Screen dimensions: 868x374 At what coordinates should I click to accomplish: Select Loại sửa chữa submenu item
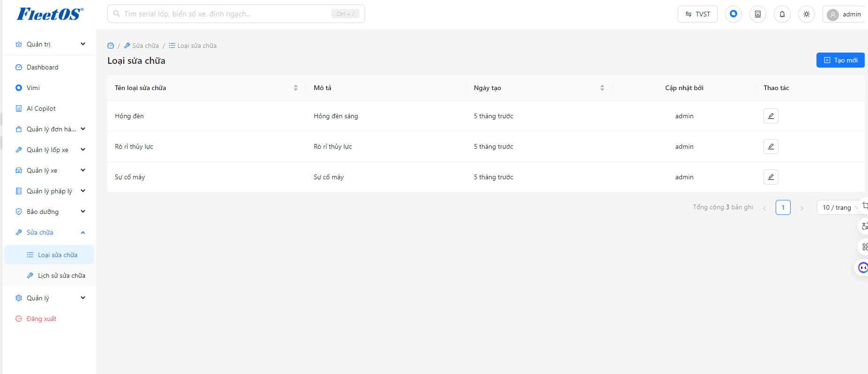point(49,255)
